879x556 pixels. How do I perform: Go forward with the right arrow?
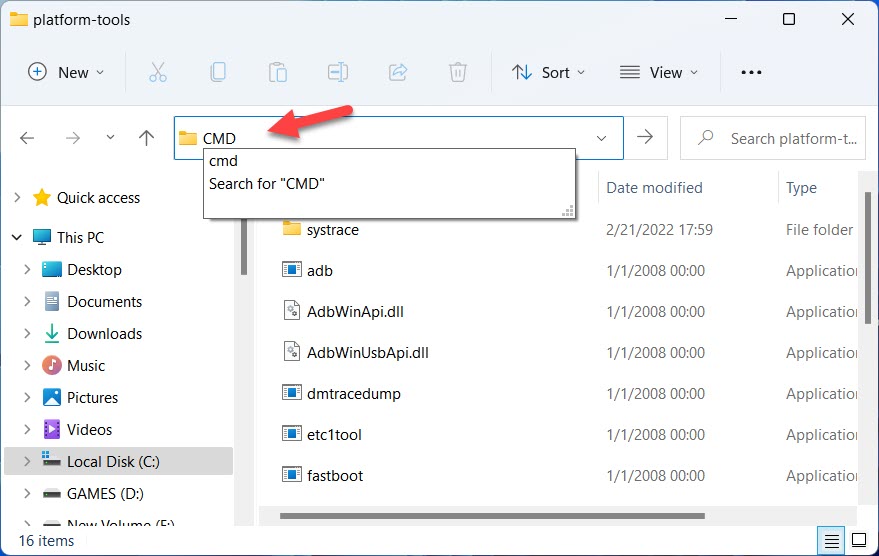click(73, 138)
